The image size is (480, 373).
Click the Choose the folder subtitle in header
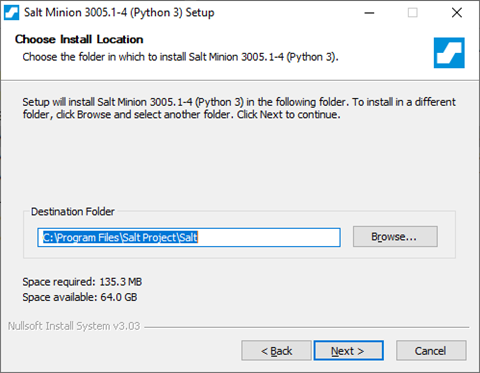point(180,57)
